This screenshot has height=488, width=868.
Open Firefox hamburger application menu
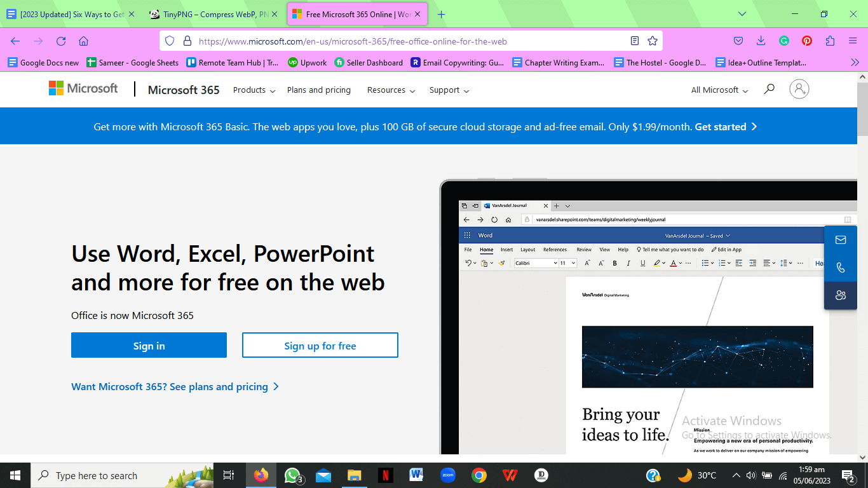tap(853, 41)
